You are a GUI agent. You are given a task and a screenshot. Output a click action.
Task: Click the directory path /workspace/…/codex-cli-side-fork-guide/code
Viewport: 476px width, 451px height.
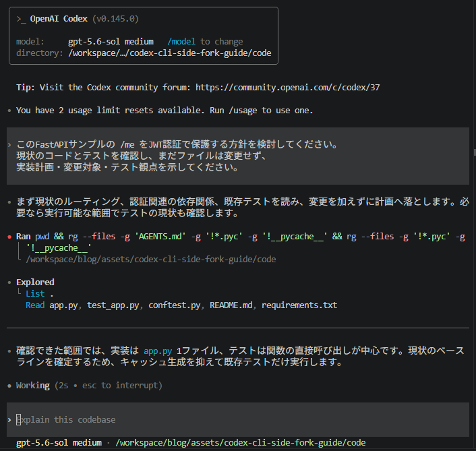[170, 53]
